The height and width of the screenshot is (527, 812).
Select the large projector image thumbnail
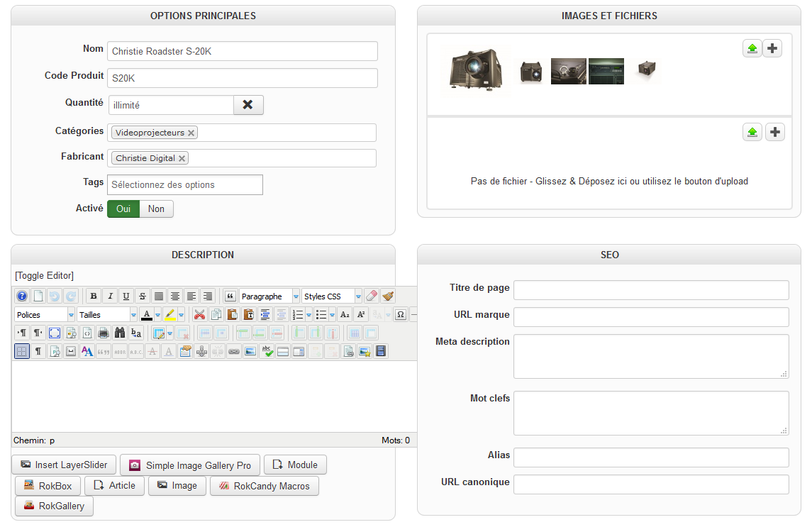(x=475, y=72)
